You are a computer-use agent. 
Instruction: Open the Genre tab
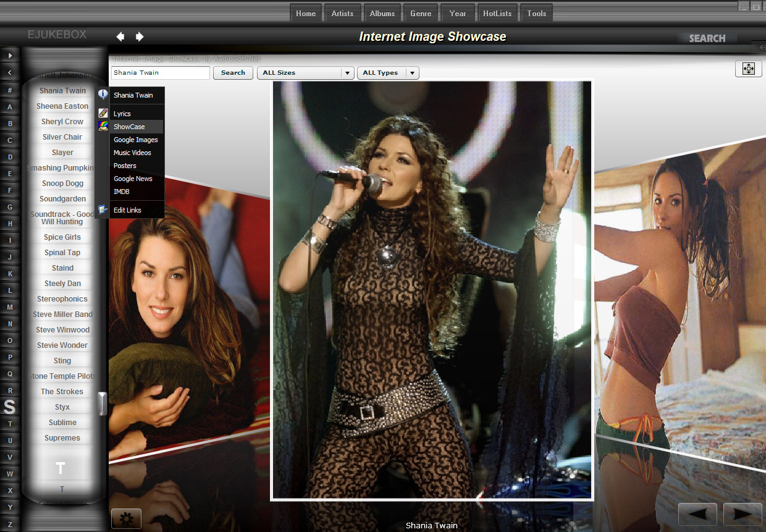pos(421,13)
